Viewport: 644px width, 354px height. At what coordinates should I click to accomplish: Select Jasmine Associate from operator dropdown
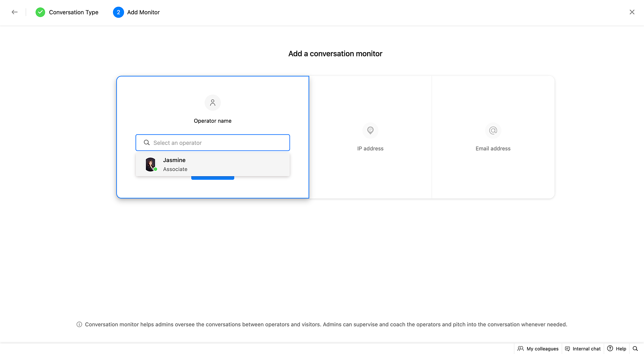coord(213,164)
